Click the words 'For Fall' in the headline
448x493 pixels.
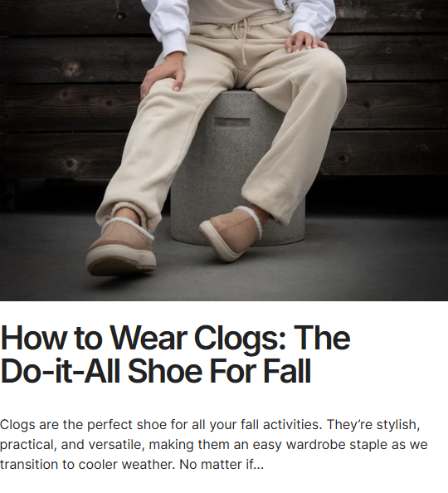[x=260, y=370]
